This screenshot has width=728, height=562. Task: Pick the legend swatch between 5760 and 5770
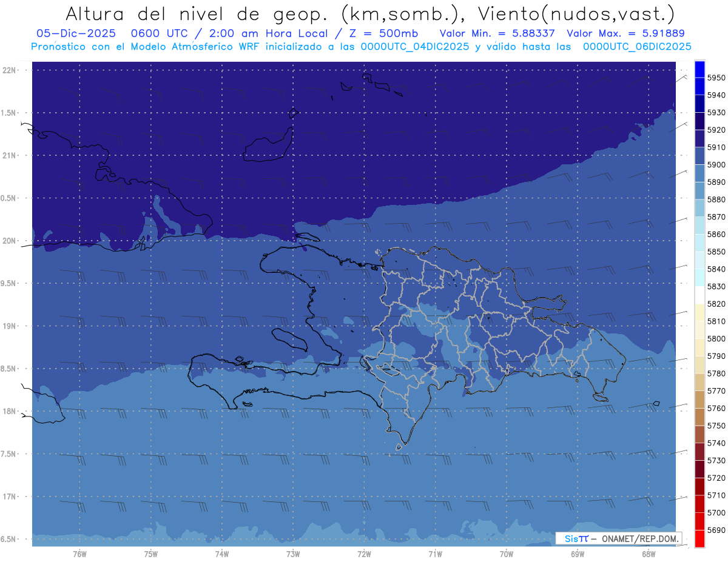[699, 400]
